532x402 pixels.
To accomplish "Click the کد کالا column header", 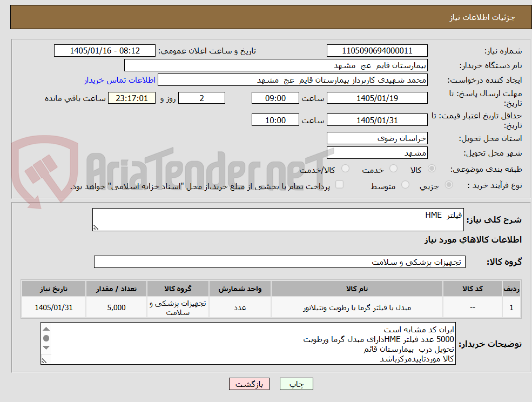I will (472, 289).
